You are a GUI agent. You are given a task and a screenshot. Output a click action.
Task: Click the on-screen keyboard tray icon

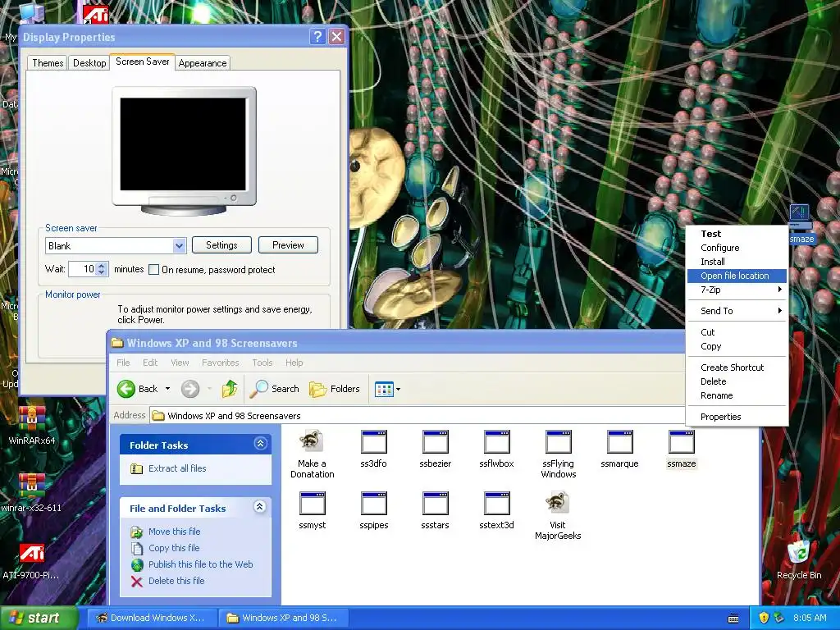(733, 619)
